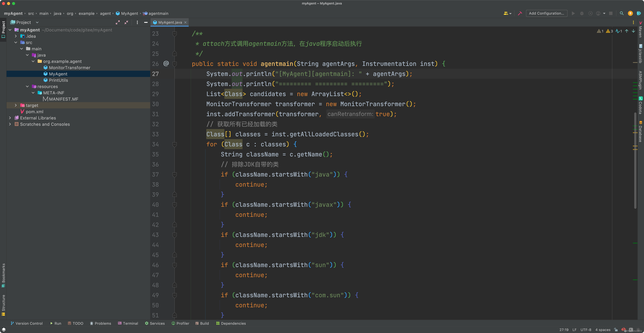644x333 pixels.
Task: Open Project panel options (three dots)
Action: point(137,23)
